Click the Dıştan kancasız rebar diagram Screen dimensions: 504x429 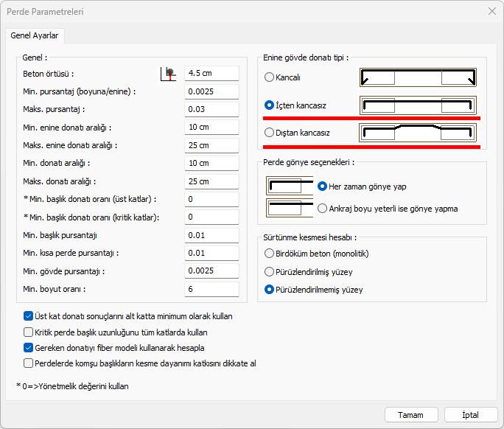418,133
